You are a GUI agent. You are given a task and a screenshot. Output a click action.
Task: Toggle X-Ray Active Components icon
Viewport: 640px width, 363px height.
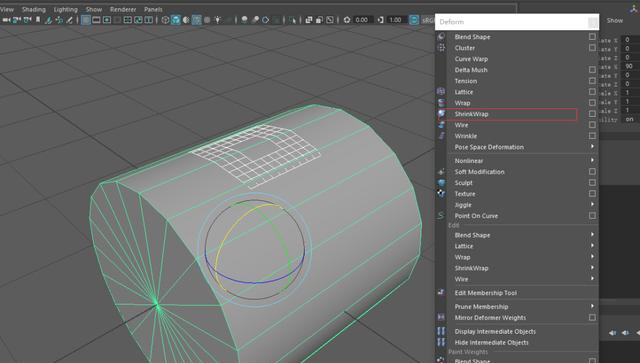pos(319,20)
